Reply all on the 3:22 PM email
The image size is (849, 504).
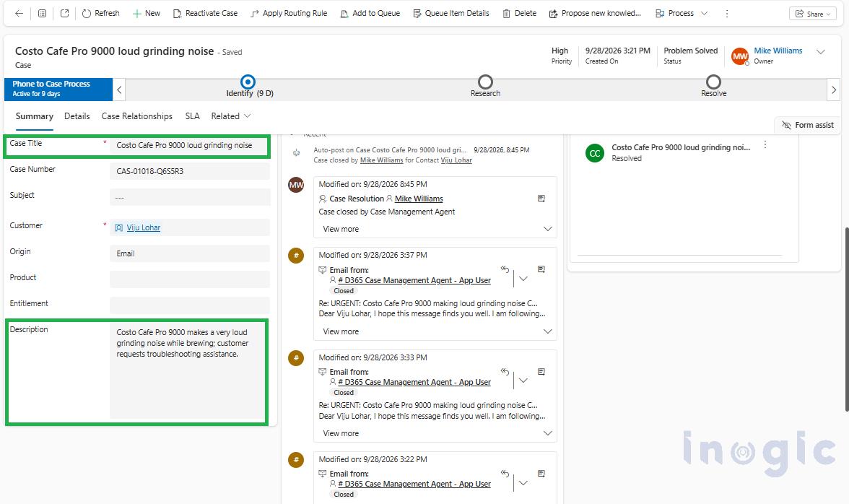click(505, 473)
